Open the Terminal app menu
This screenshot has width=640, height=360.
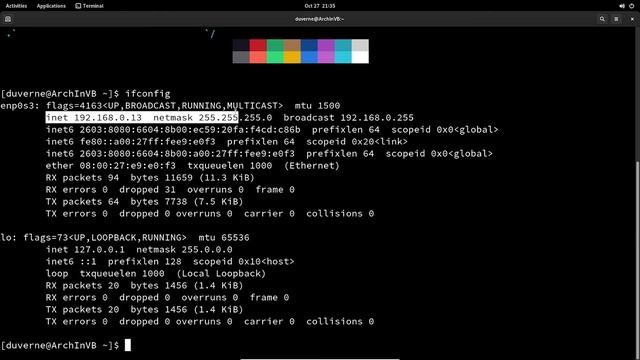tap(89, 6)
